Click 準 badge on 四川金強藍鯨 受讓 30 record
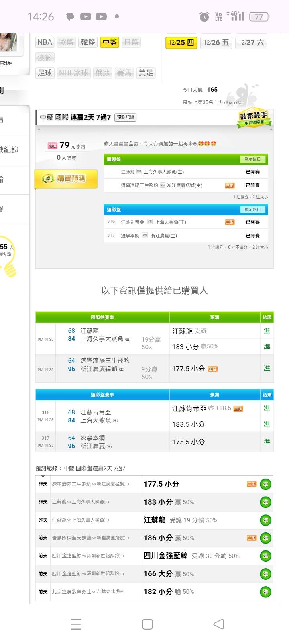 pyautogui.click(x=265, y=556)
